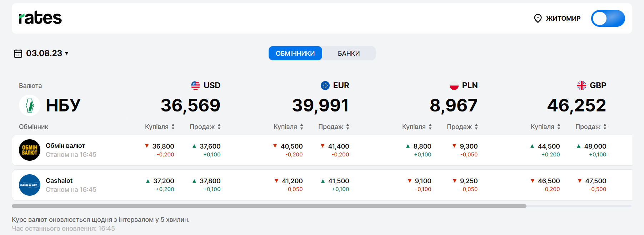Open the 03.08.23 date dropdown
644x235 pixels.
pos(47,53)
